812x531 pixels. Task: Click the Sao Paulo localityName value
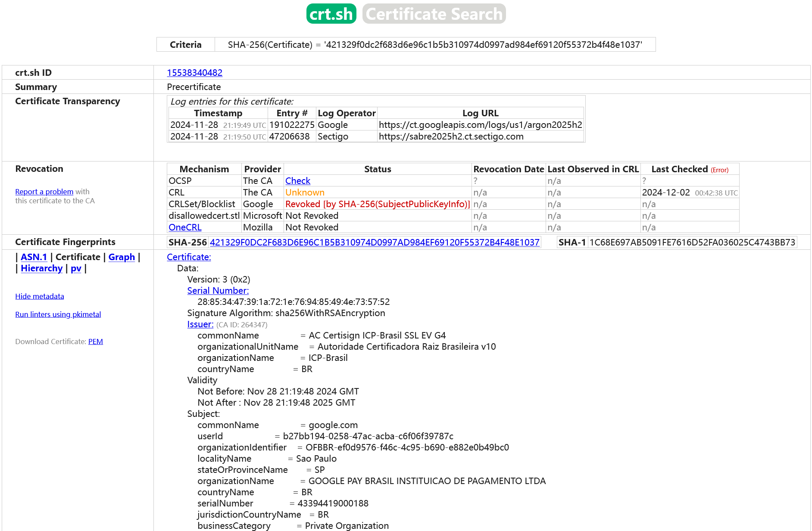pos(316,459)
